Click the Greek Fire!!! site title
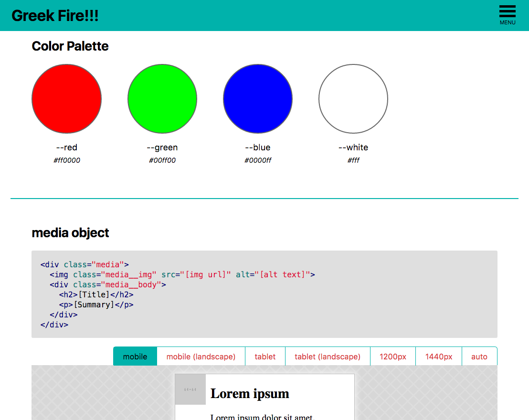 55,16
